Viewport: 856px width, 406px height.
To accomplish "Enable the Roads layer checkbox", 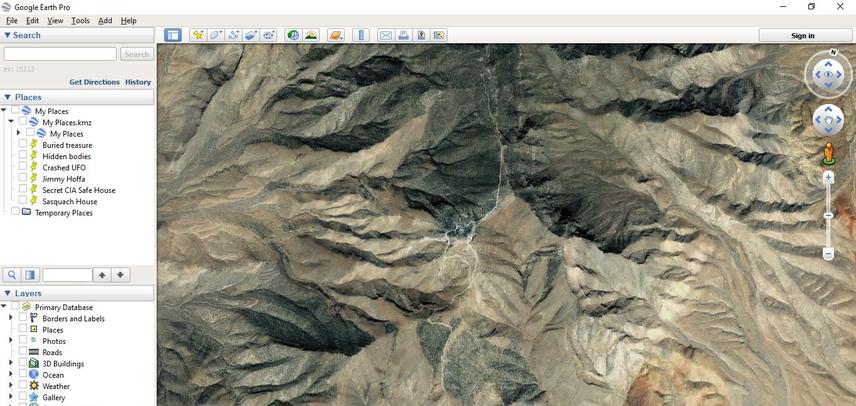I will click(22, 352).
